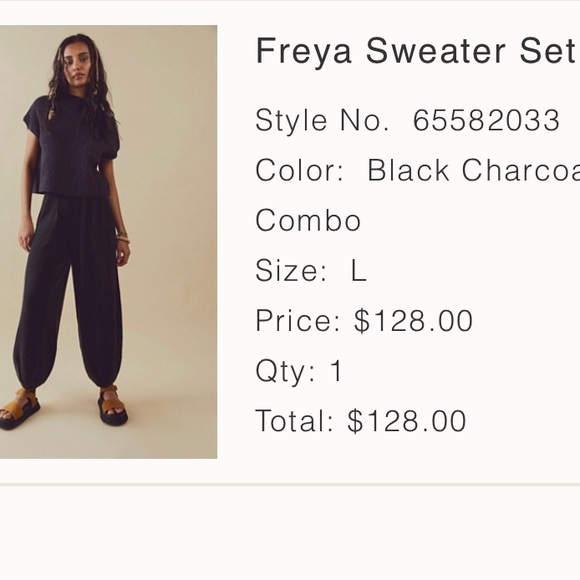580x580 pixels.
Task: Click the divider line below the product card
Action: click(x=290, y=485)
